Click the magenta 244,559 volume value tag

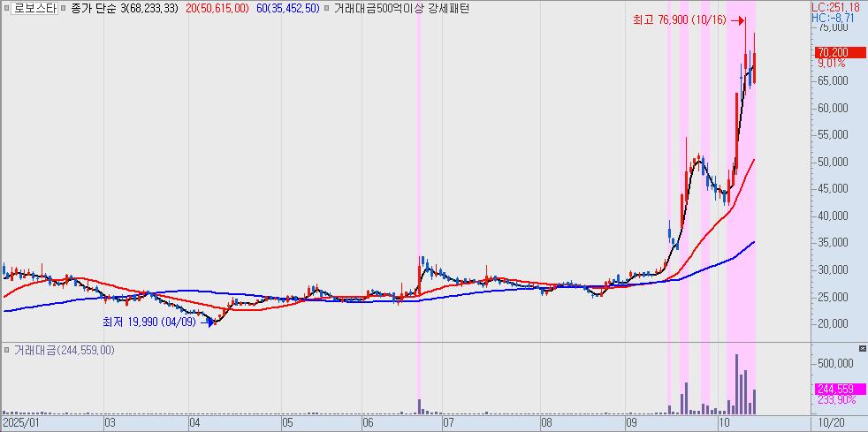click(841, 389)
